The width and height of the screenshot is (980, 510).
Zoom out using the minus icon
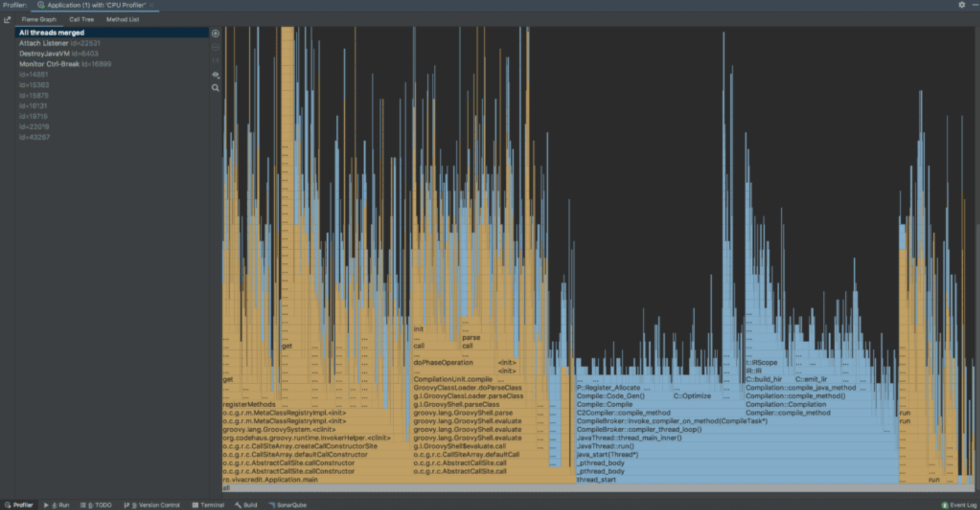pos(215,47)
